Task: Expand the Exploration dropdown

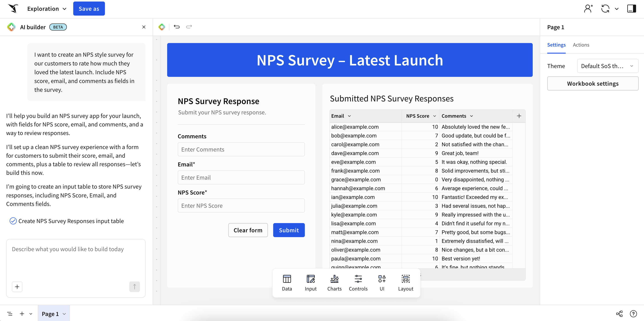Action: (x=47, y=9)
